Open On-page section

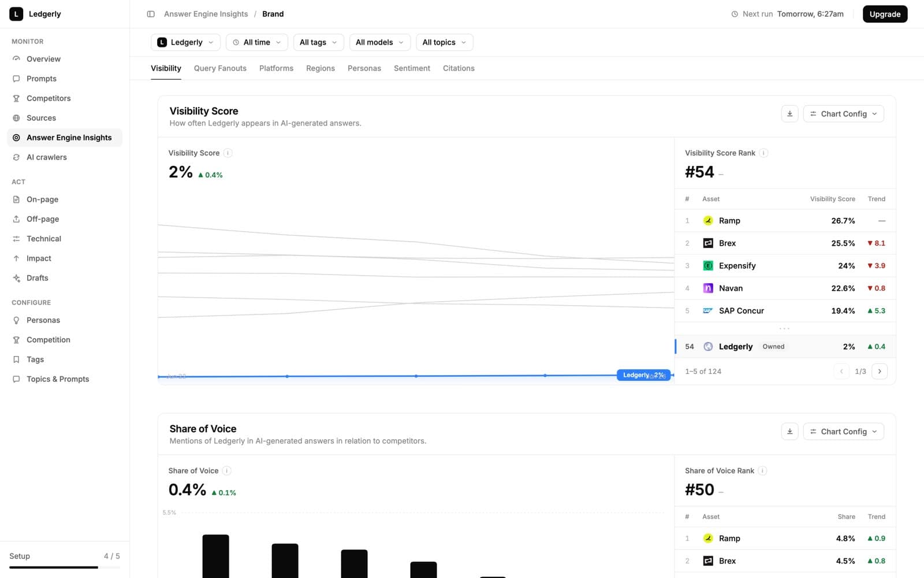click(64, 199)
